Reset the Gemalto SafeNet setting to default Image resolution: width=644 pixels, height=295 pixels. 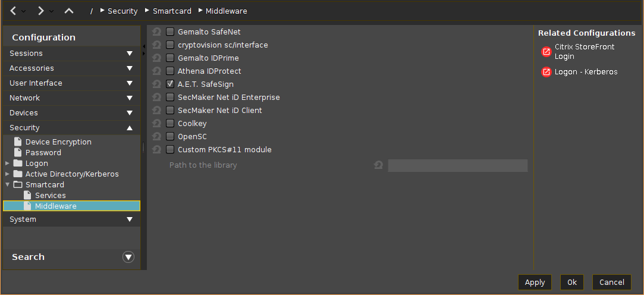tap(157, 32)
